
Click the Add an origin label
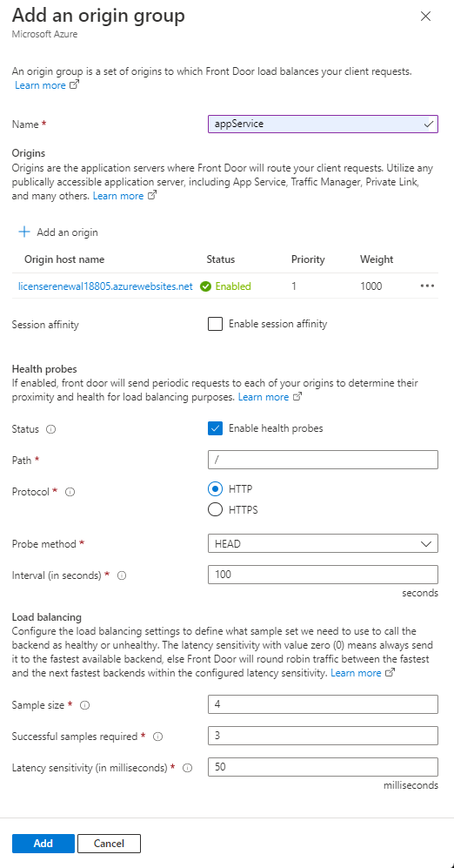pyautogui.click(x=68, y=232)
